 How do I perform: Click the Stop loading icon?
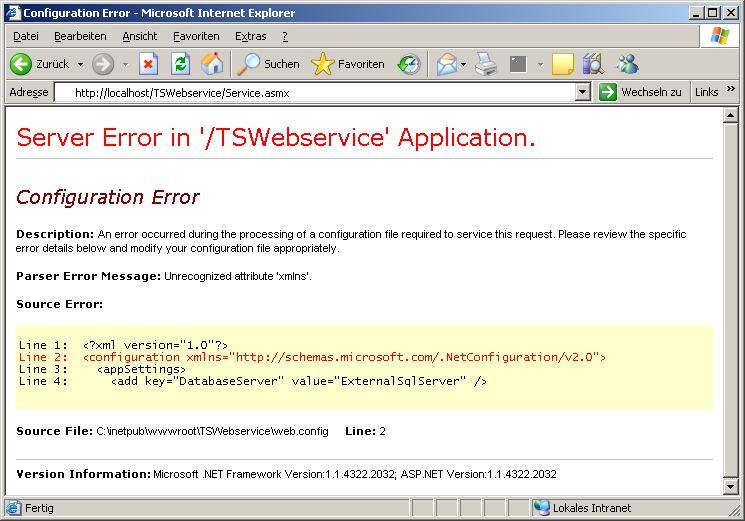[148, 64]
